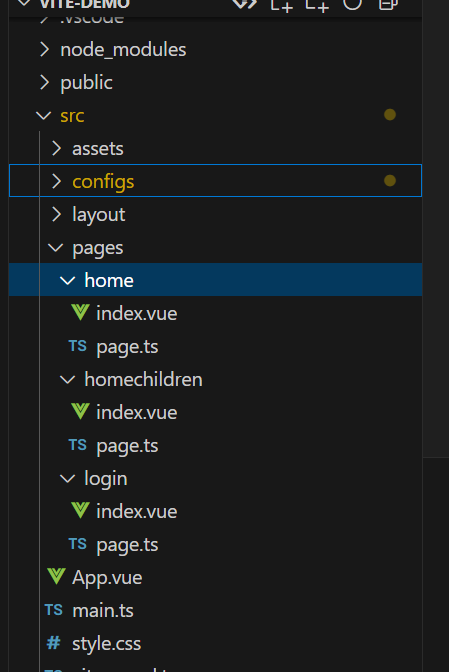This screenshot has width=449, height=672.
Task: Open index.vue under the home folder
Action: [216, 313]
